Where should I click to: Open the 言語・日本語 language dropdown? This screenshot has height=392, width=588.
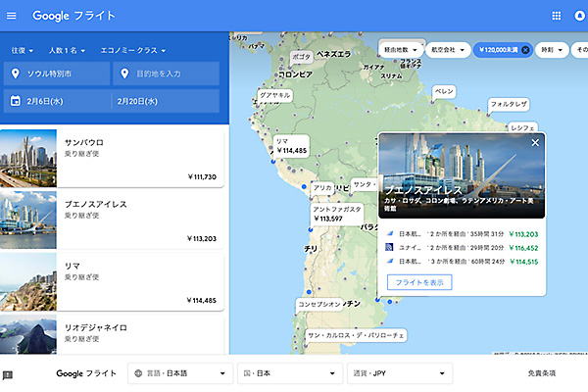point(180,373)
